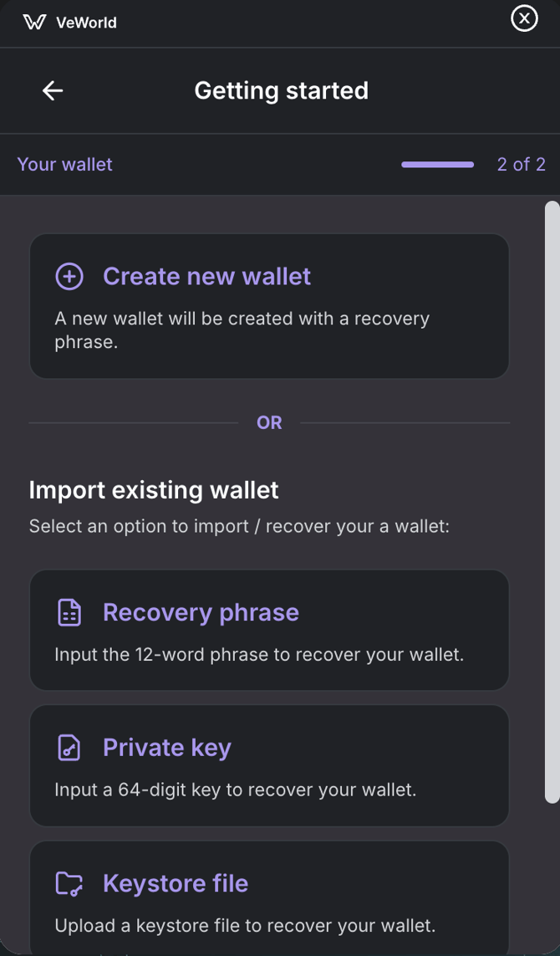Open the "Keystore file" import option
560x956 pixels.
(176, 883)
